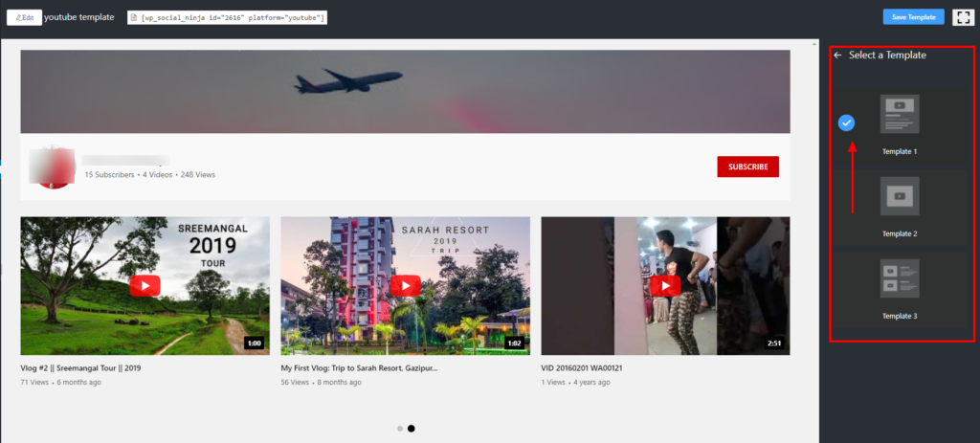Open My First Vlog title link
The image size is (980, 443).
359,367
